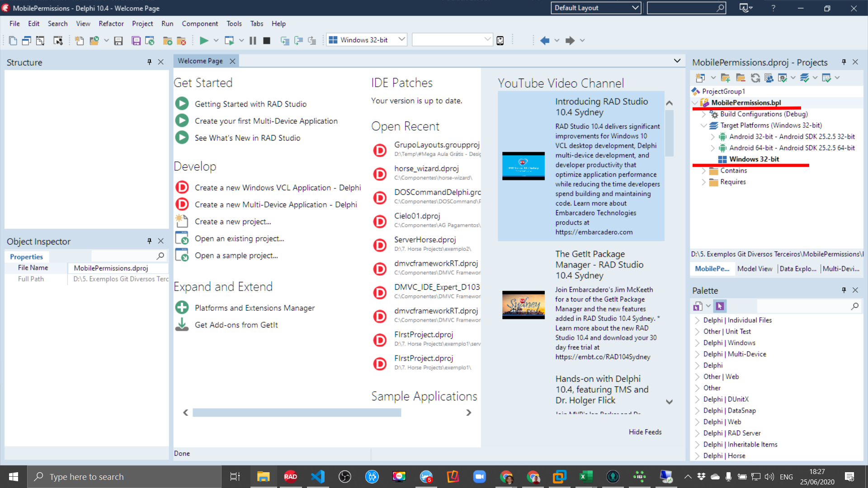Click the Save All purple disk icon
Viewport: 868px width, 488px height.
[x=136, y=41]
